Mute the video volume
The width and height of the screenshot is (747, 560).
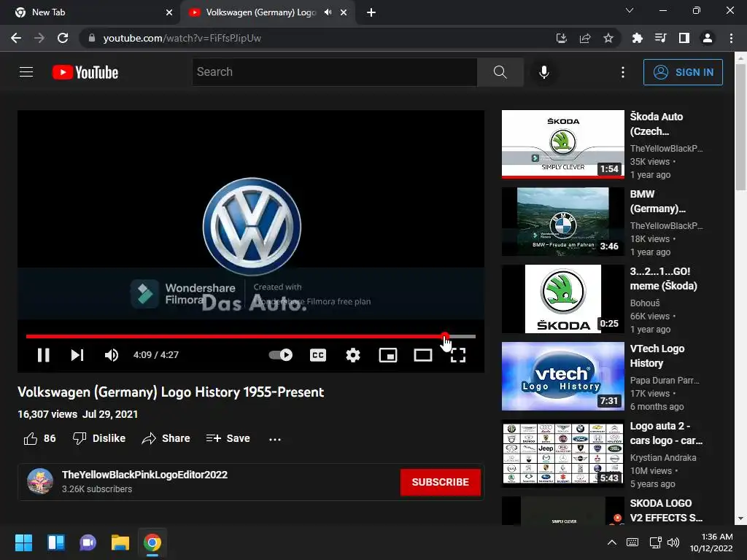click(x=112, y=355)
